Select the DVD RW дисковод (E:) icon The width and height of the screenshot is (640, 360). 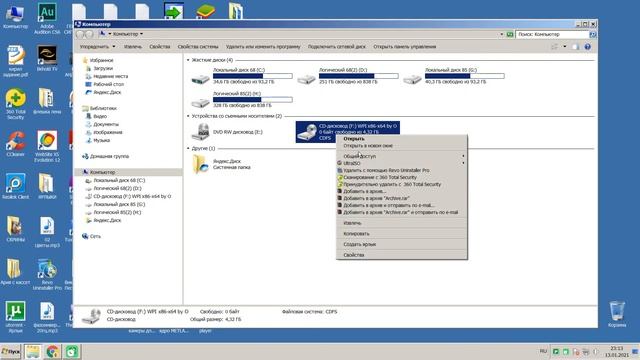[x=200, y=132]
